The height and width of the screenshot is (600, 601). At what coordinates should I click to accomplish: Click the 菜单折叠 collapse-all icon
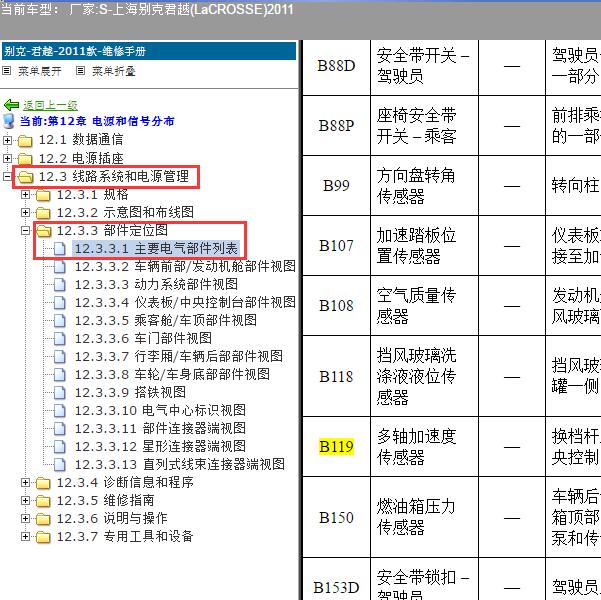[x=80, y=71]
